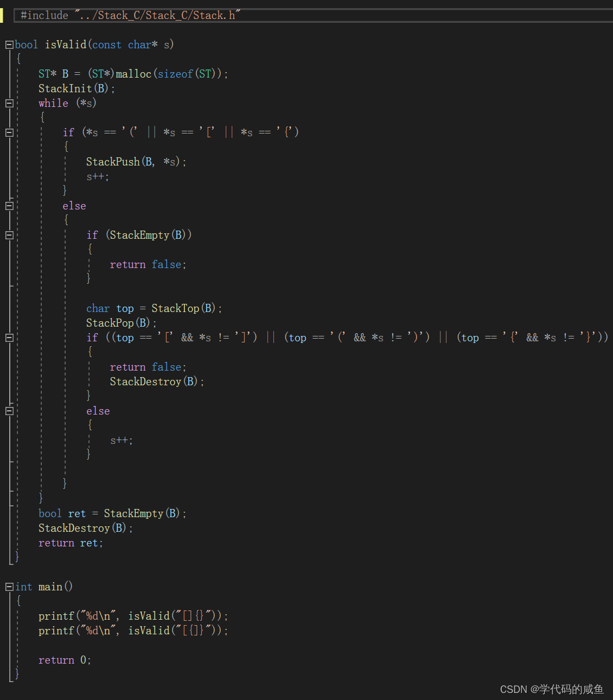Click the printf line with isValid("[]{}")
This screenshot has height=700, width=613.
pos(133,616)
